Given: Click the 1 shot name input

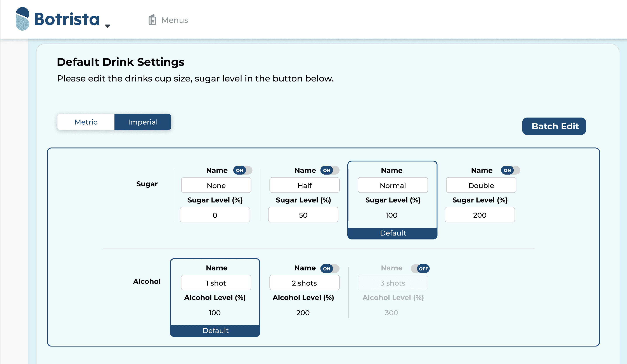Looking at the screenshot, I should [x=216, y=283].
